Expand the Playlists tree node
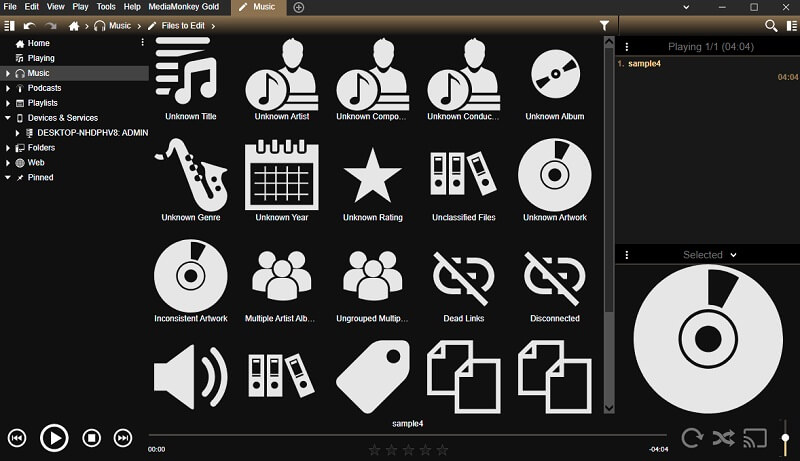The width and height of the screenshot is (800, 461). (x=8, y=103)
